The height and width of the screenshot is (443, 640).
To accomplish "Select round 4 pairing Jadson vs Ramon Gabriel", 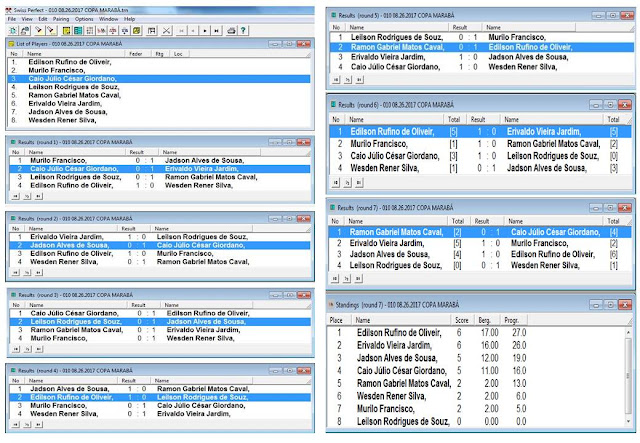I will coord(160,389).
